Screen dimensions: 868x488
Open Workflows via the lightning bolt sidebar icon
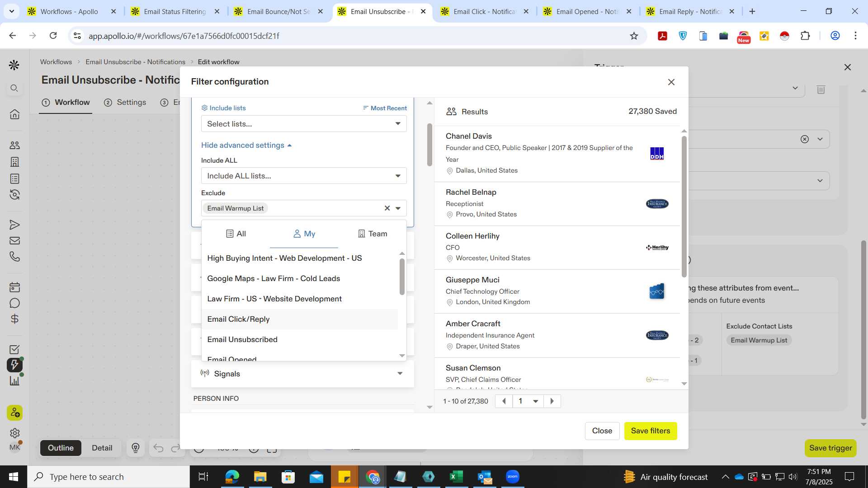pos(14,365)
